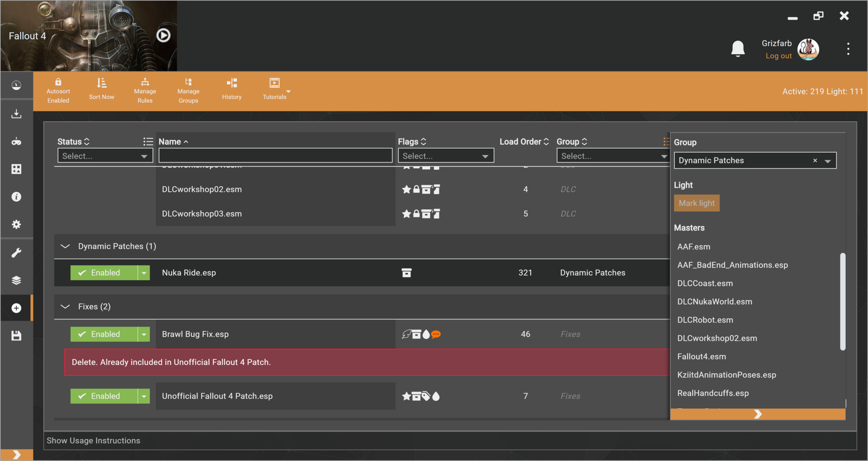The width and height of the screenshot is (868, 461).
Task: Click Masters list scrollbar
Action: click(843, 301)
